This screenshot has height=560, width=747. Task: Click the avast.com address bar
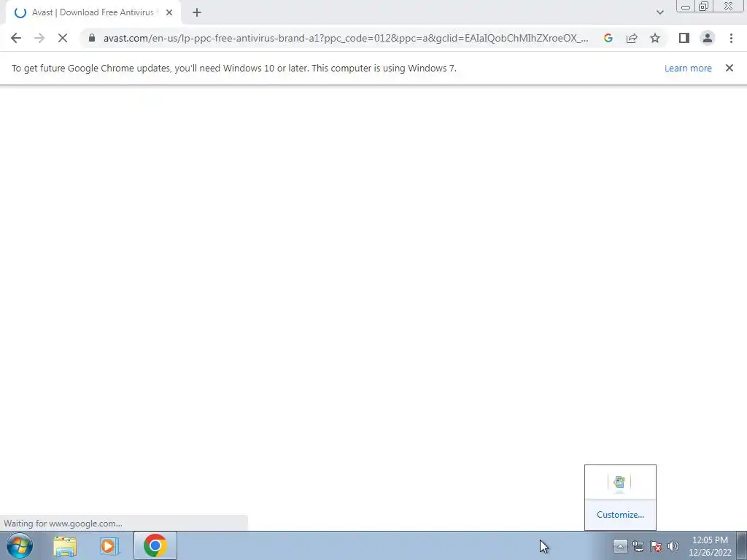(x=345, y=38)
